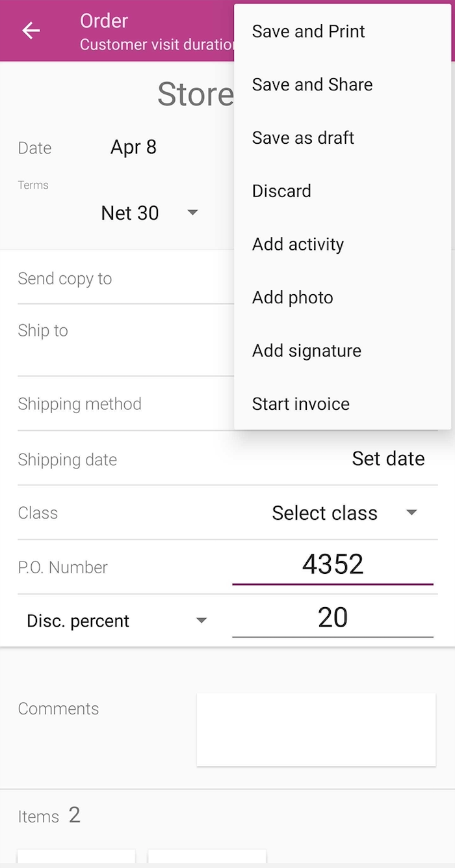
Task: Select Save as draft
Action: pos(303,138)
